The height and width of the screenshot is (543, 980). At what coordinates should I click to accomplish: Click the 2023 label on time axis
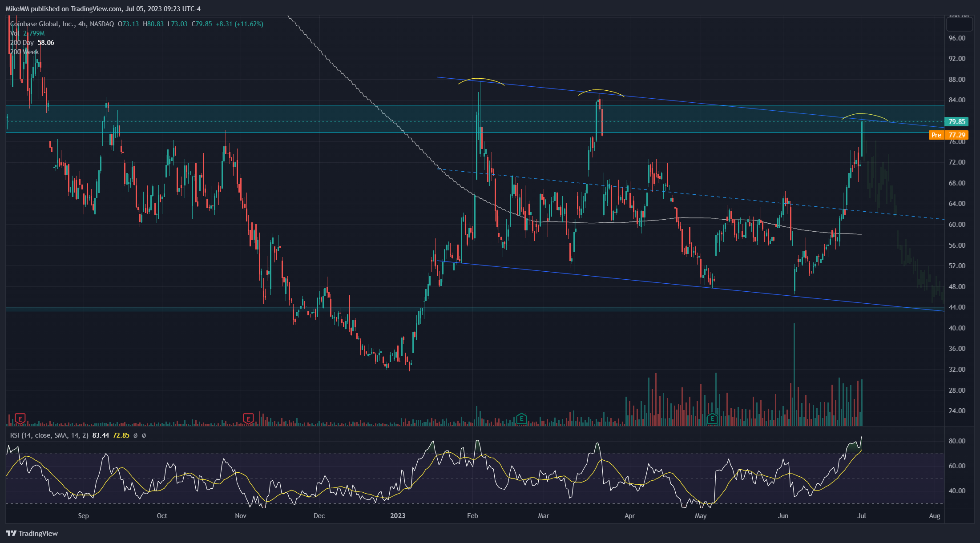coord(398,516)
